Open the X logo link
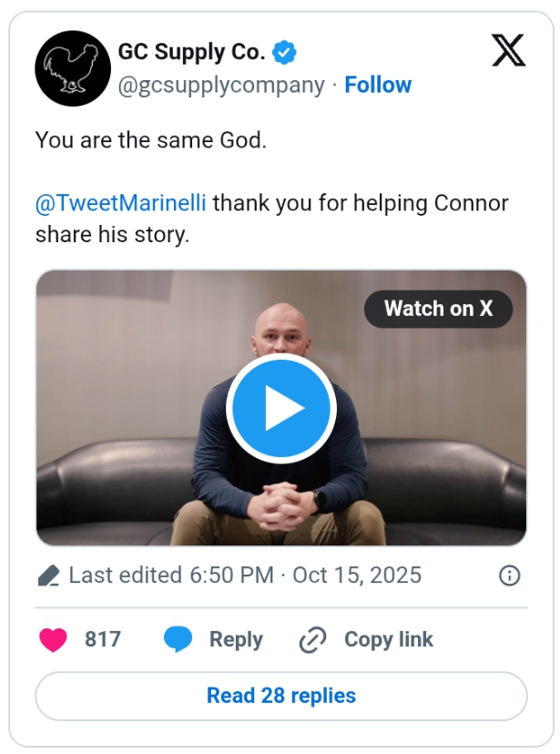The height and width of the screenshot is (754, 560). [509, 51]
